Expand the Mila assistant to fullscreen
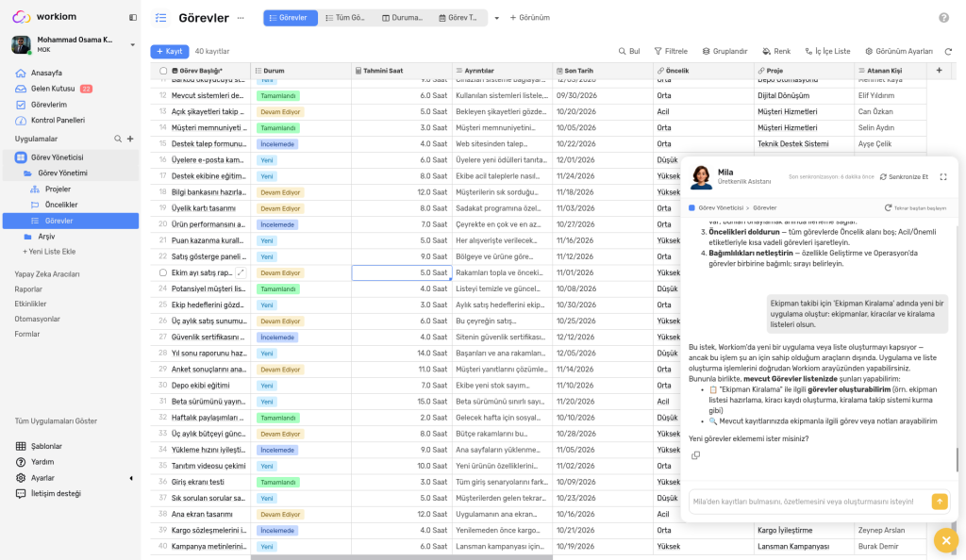Screen dimensions: 966x560 point(942,177)
